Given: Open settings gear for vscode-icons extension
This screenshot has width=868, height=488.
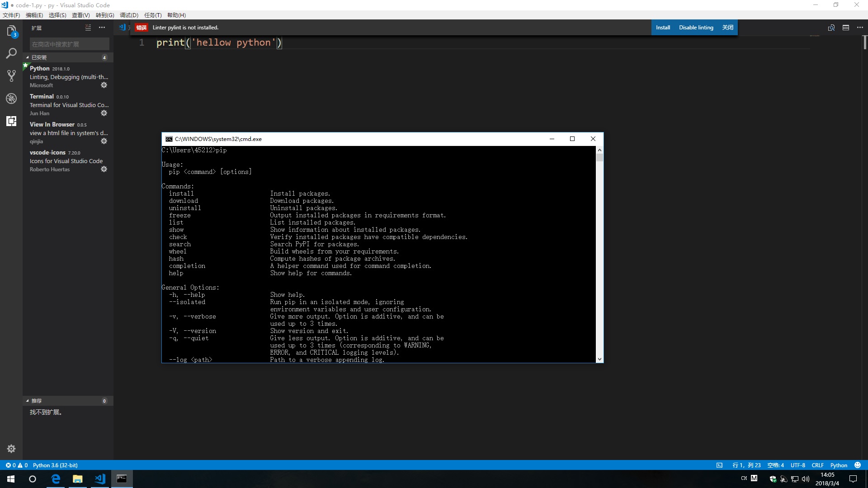Looking at the screenshot, I should coord(104,169).
